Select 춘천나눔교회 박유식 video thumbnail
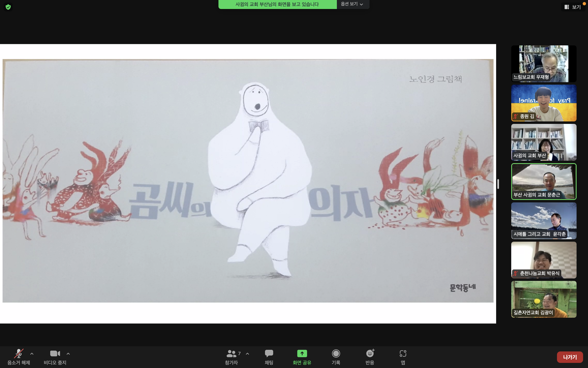Image resolution: width=588 pixels, height=368 pixels. click(544, 260)
